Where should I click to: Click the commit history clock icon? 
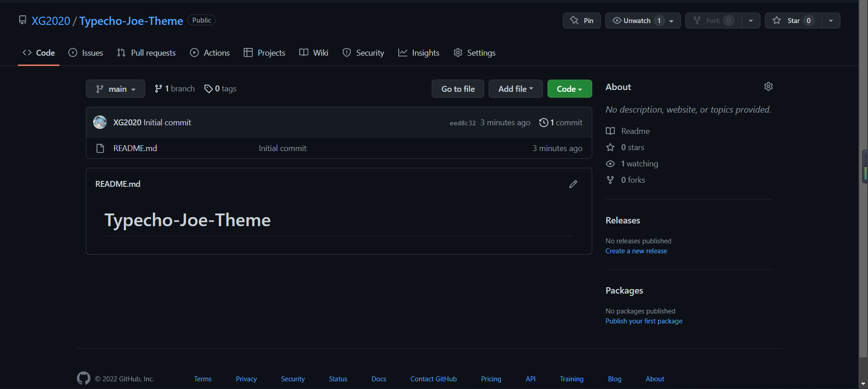coord(543,123)
